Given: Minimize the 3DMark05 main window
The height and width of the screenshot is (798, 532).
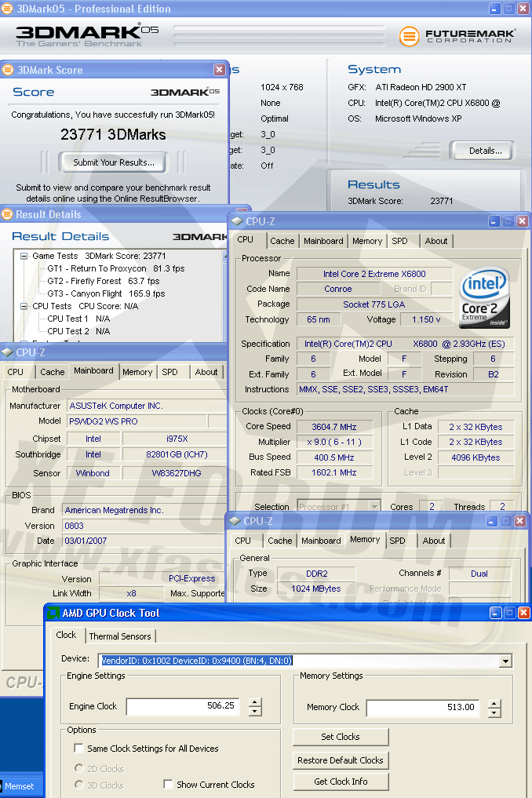Looking at the screenshot, I should (x=495, y=9).
